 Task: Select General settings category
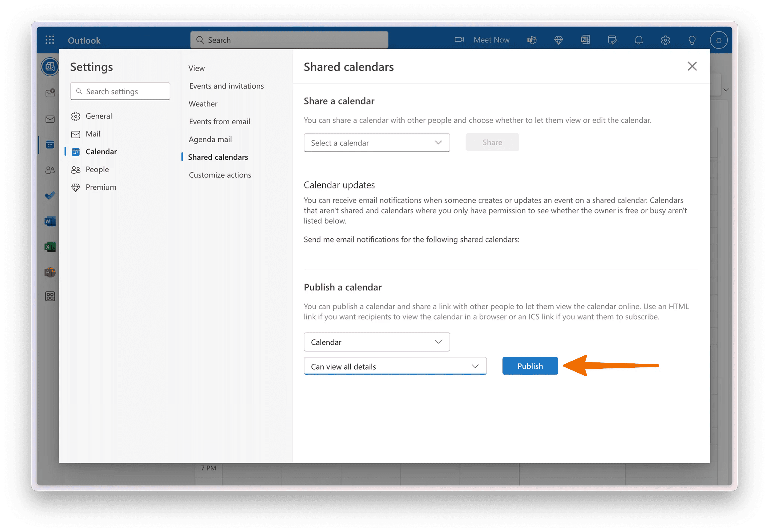[x=99, y=116]
